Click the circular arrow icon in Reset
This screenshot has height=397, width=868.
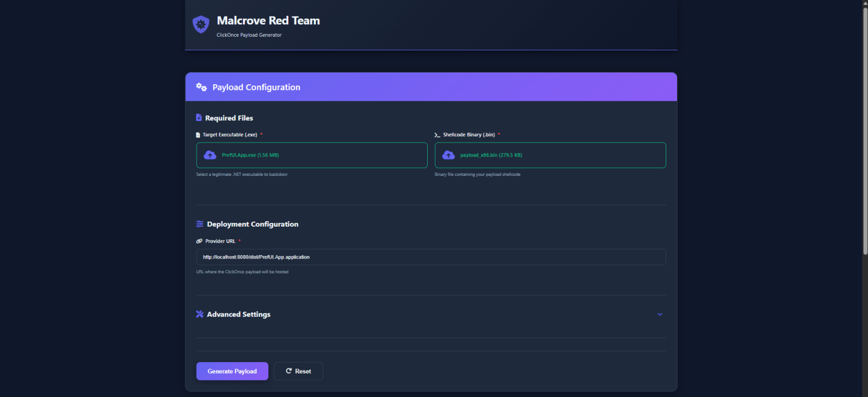(289, 371)
